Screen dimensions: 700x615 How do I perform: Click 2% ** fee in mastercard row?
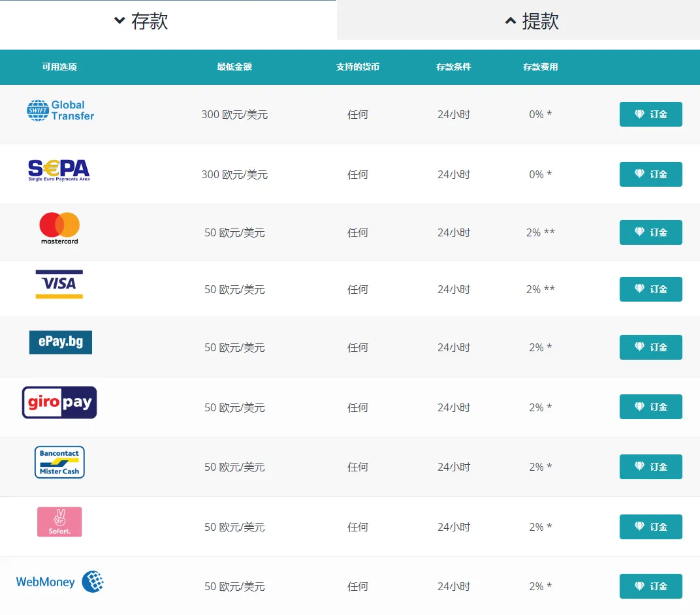pyautogui.click(x=541, y=232)
